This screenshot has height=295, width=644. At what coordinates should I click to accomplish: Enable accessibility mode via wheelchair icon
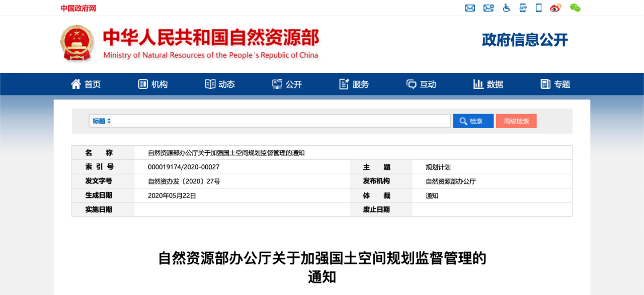click(507, 8)
